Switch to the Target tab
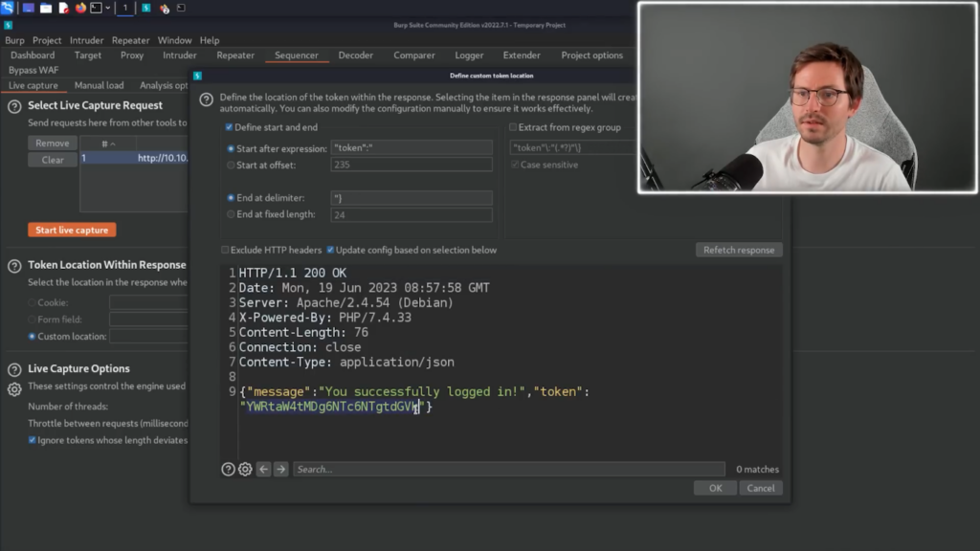This screenshot has width=980, height=551. [87, 55]
